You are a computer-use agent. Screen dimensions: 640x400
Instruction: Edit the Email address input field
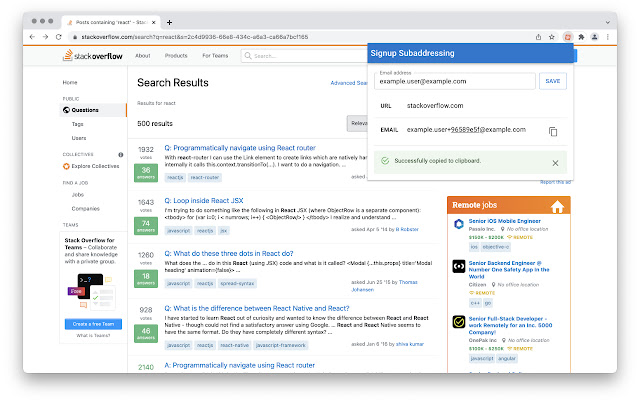455,81
